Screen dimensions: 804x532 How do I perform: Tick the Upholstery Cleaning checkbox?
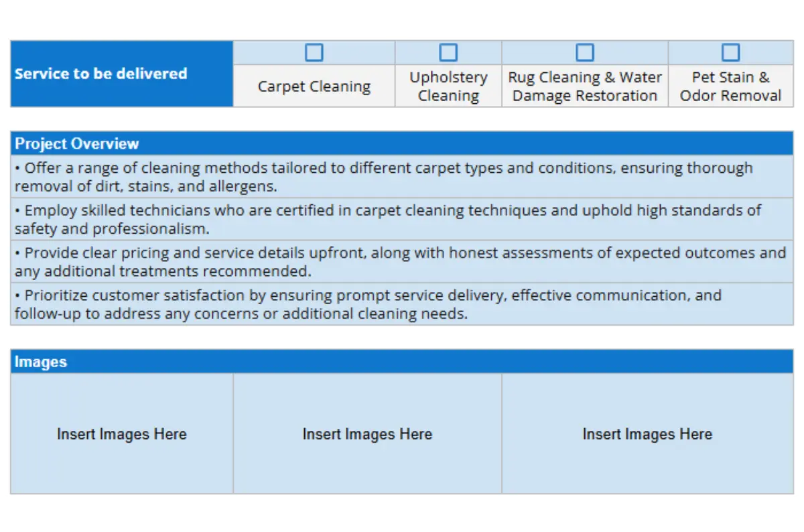[x=448, y=53]
